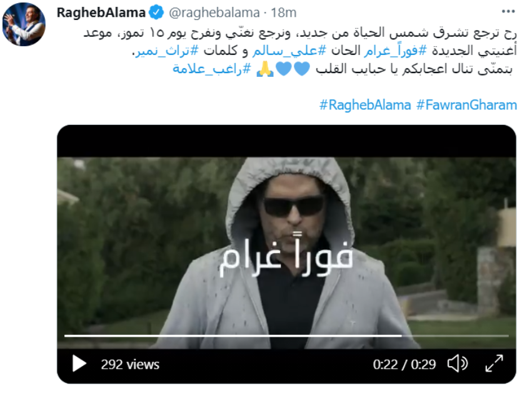
Task: Expand the video to fullscreen
Action: pyautogui.click(x=494, y=364)
